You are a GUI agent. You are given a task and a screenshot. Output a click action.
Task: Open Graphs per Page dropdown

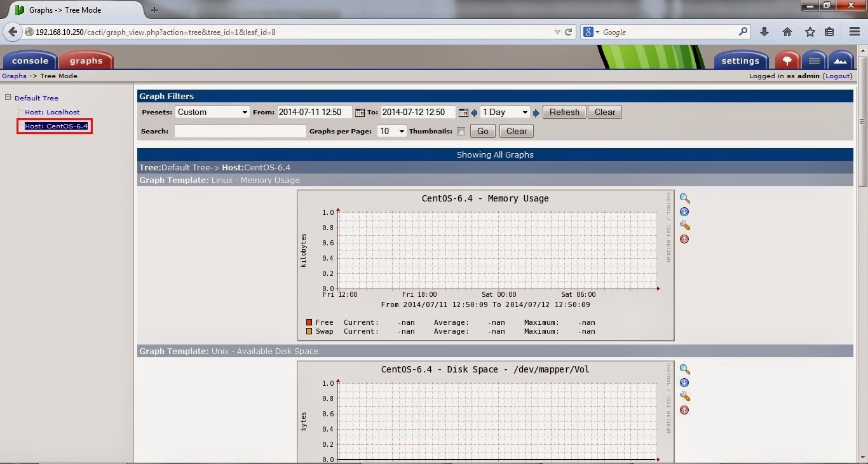391,131
